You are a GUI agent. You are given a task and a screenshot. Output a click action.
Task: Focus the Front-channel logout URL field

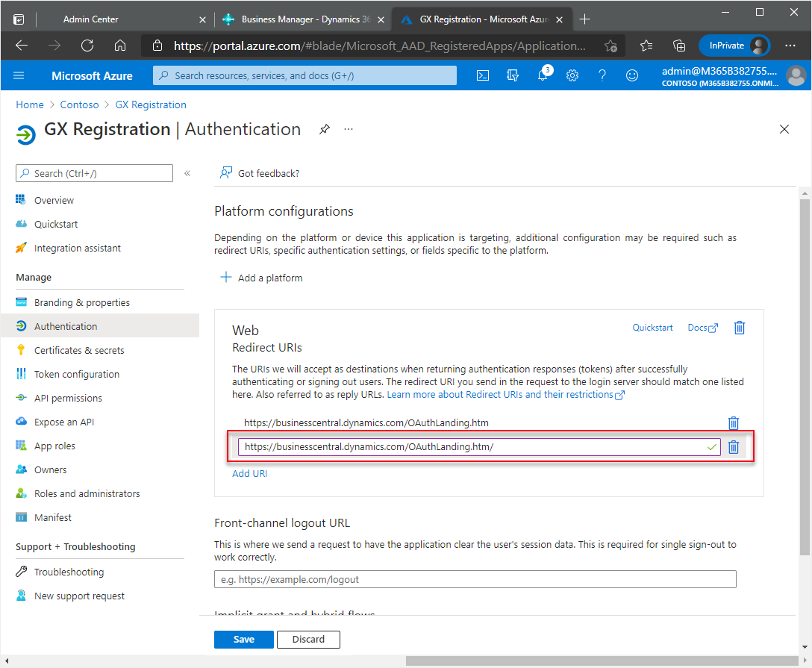pyautogui.click(x=475, y=579)
